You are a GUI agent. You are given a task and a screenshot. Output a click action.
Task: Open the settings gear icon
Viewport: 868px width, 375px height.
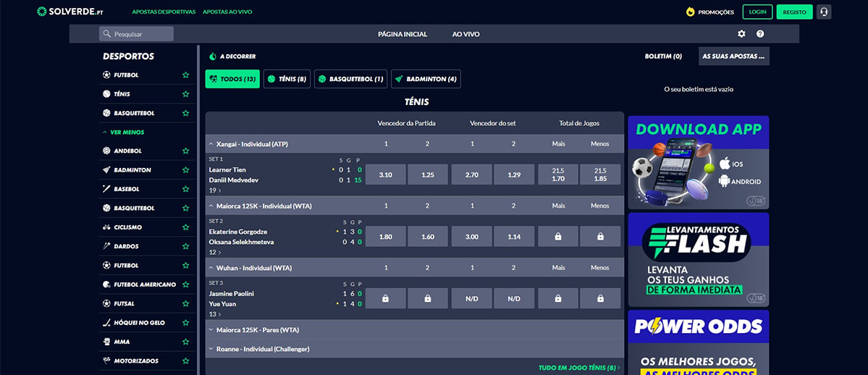pyautogui.click(x=741, y=34)
